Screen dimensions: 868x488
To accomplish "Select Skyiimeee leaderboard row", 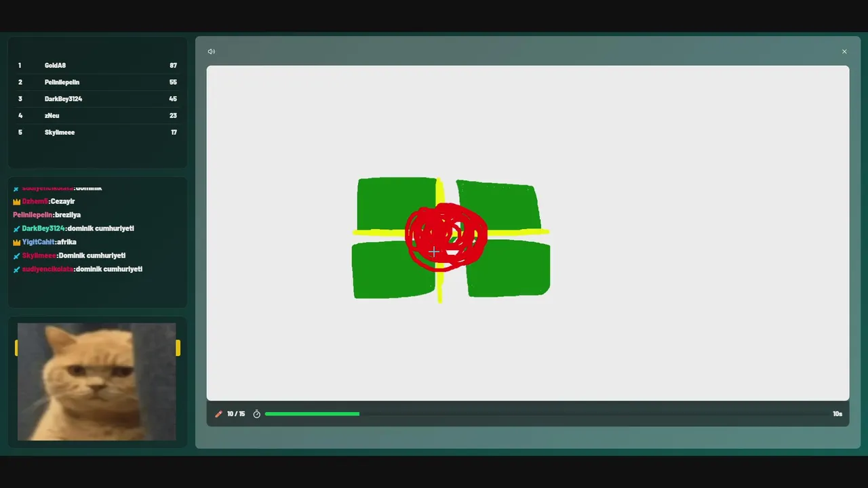I will click(98, 132).
